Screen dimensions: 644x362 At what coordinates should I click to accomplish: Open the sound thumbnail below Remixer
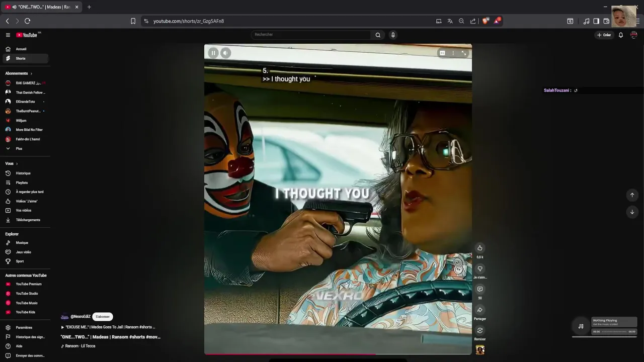click(x=480, y=350)
